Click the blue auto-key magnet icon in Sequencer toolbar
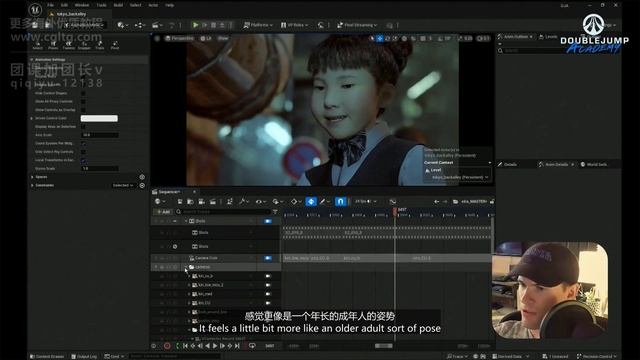Viewport: 640px width, 360px height. coord(340,202)
